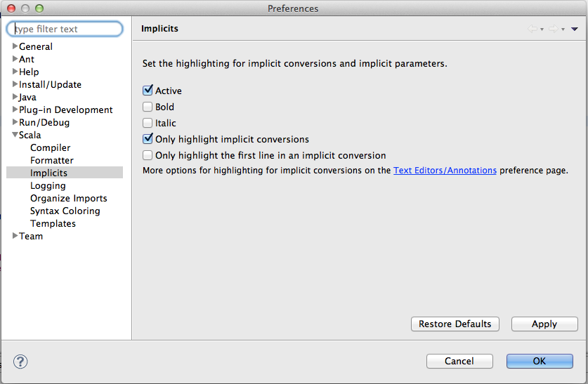Open the view menu triangle icon

pos(575,29)
